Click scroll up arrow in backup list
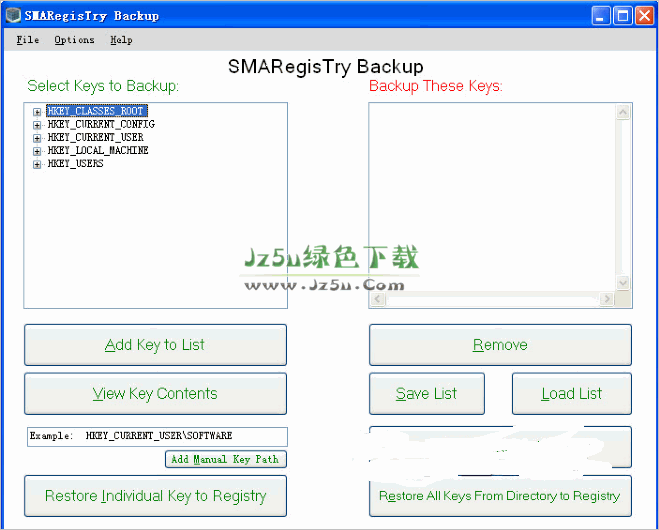The width and height of the screenshot is (659, 530). tap(623, 112)
